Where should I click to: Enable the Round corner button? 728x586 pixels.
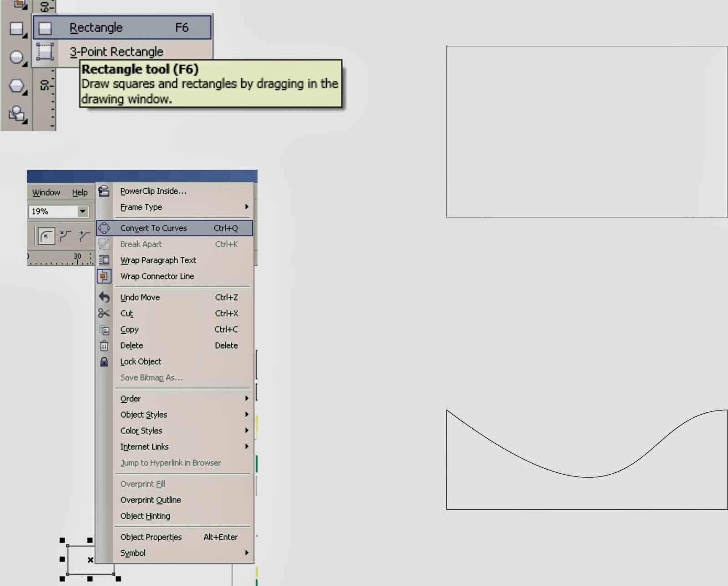(x=46, y=236)
